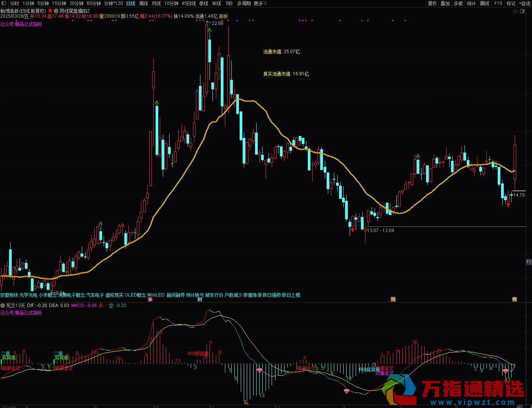Click the 昨日强势 tag

click(272, 295)
